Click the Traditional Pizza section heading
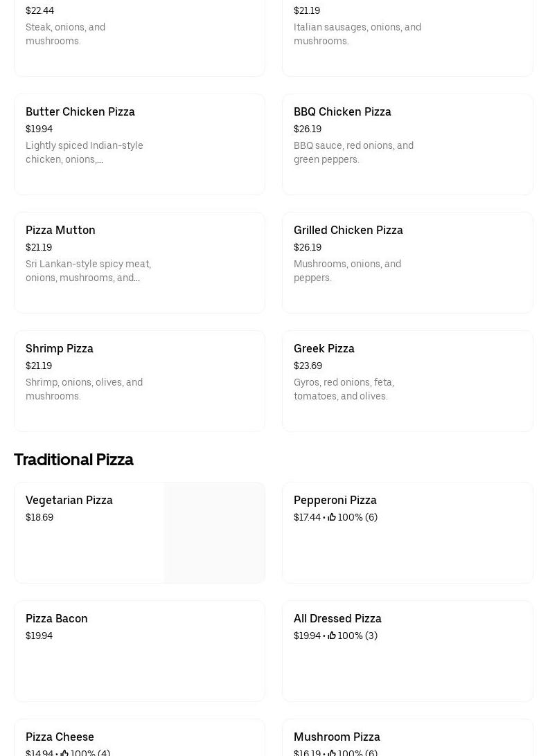557x756 pixels. click(x=73, y=460)
